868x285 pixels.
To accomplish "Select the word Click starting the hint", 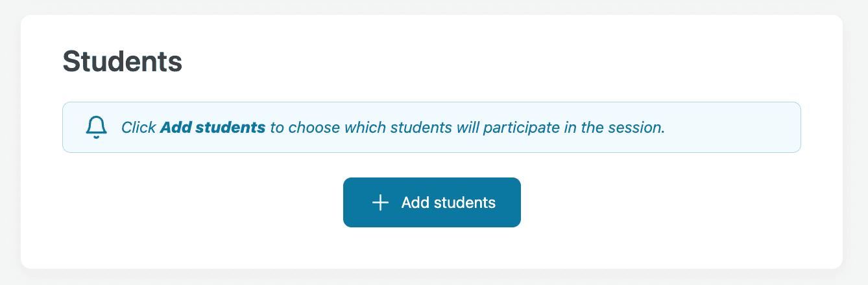I will click(138, 128).
